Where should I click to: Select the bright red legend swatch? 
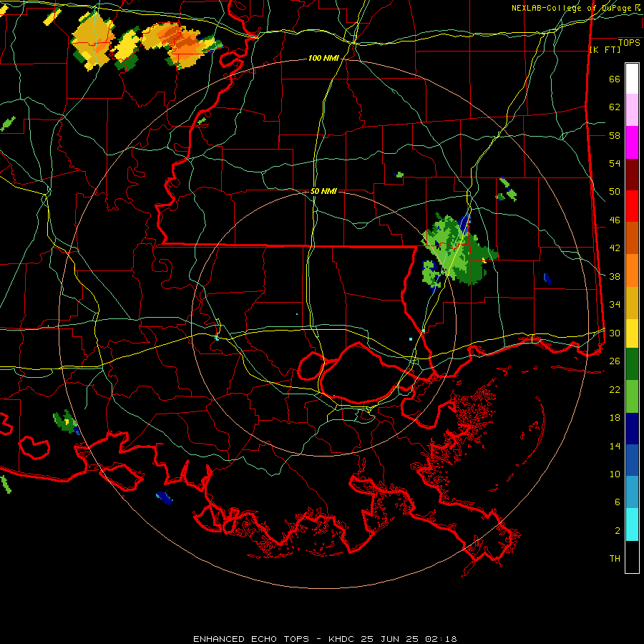[x=632, y=206]
